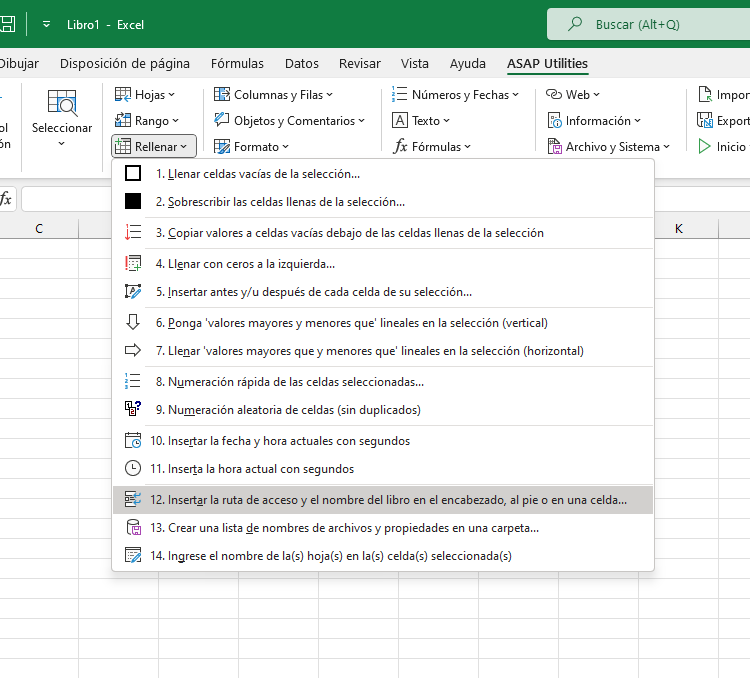The height and width of the screenshot is (678, 750).
Task: Open Archivo y Sistema dropdown
Action: 608,146
